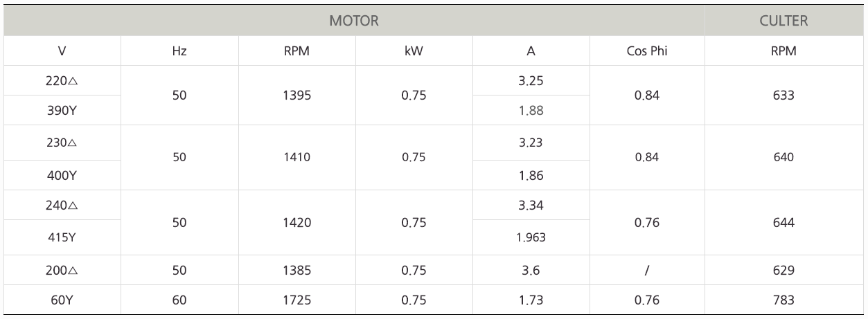This screenshot has height=319, width=868.
Task: Click the MOTOR header cell
Action: coord(353,21)
